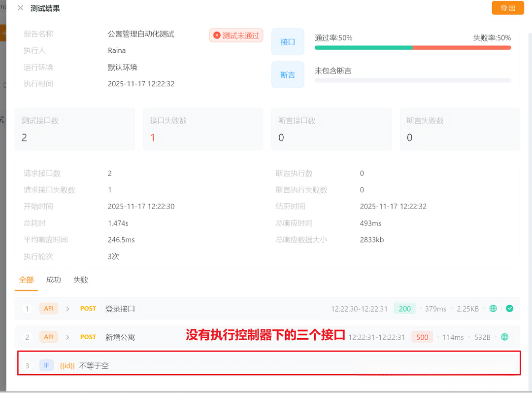This screenshot has height=393, width=532.
Task: Click POST method on 新增公寓 row
Action: [88, 337]
